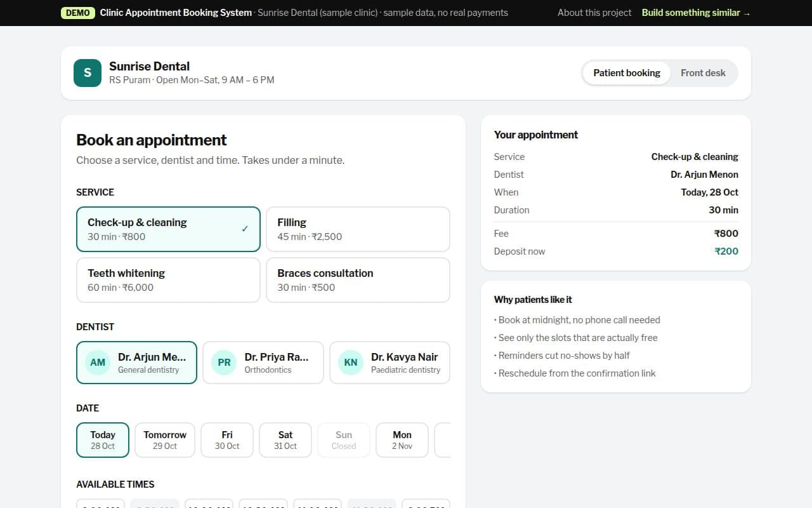Click "Check-up & cleaning" in appointment summary
This screenshot has width=812, height=508.
click(x=695, y=157)
